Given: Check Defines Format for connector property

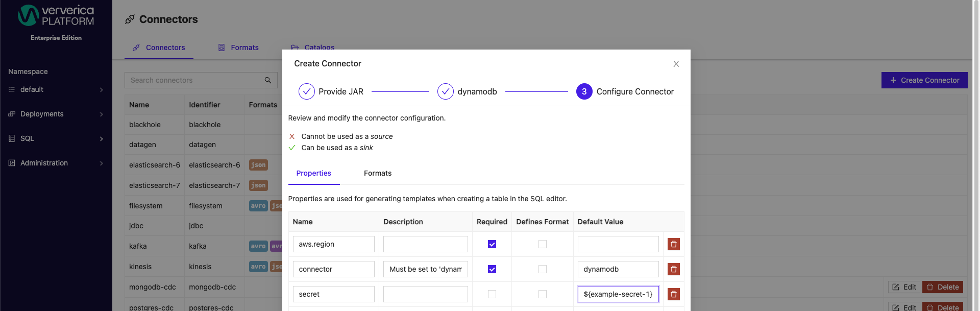Looking at the screenshot, I should coord(543,269).
